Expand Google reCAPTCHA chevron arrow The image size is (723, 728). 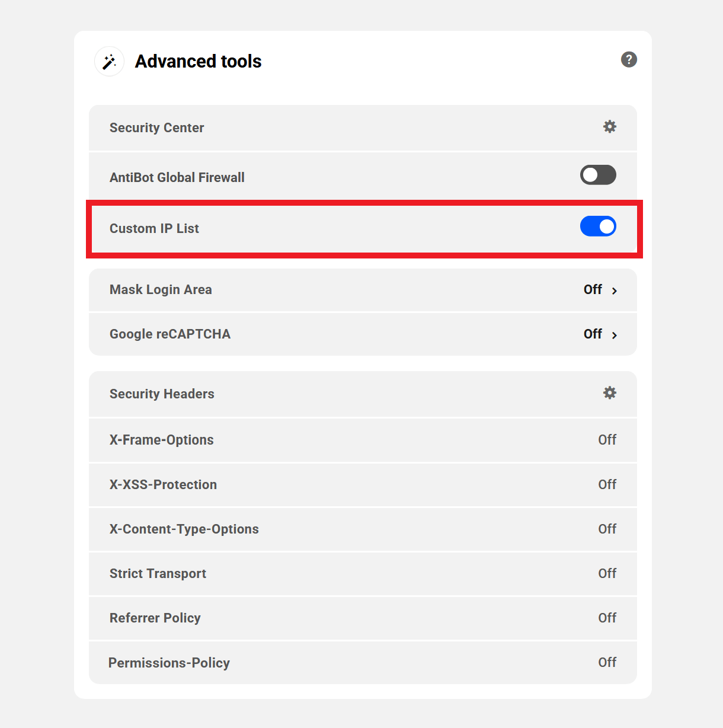pyautogui.click(x=615, y=335)
